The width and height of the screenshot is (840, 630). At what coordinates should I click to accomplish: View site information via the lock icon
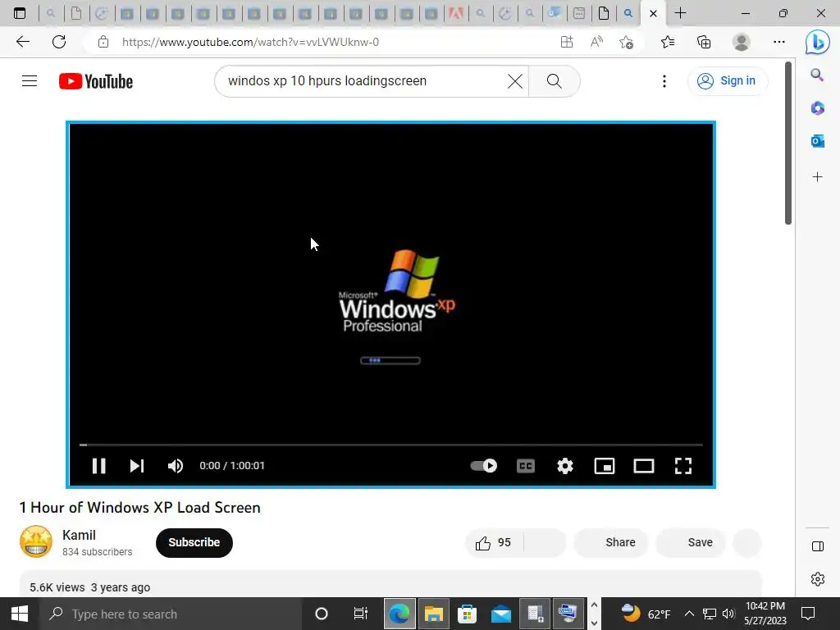pos(103,42)
